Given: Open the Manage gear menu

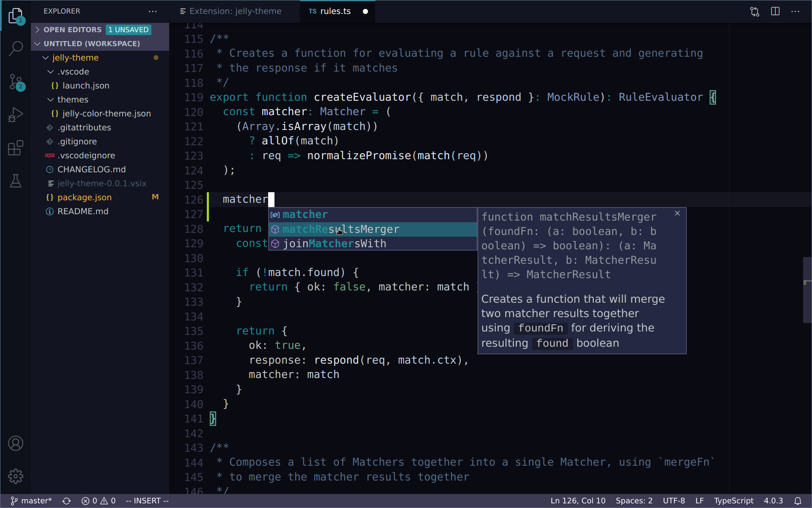Looking at the screenshot, I should click(16, 476).
